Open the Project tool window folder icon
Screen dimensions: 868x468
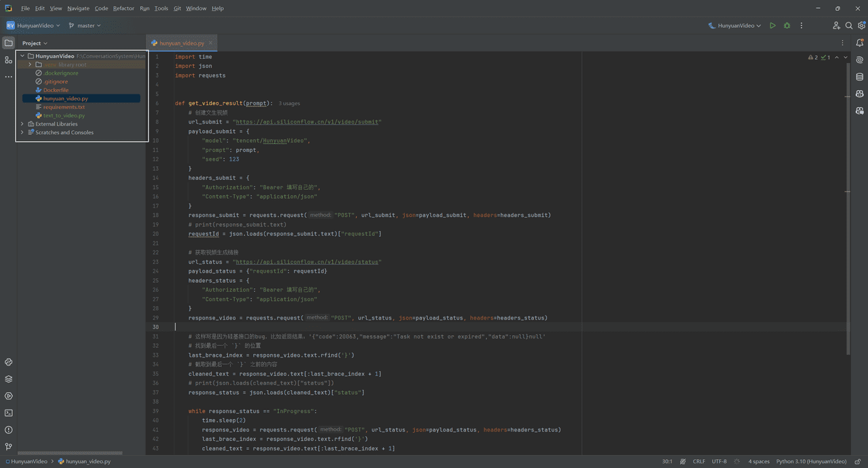8,43
